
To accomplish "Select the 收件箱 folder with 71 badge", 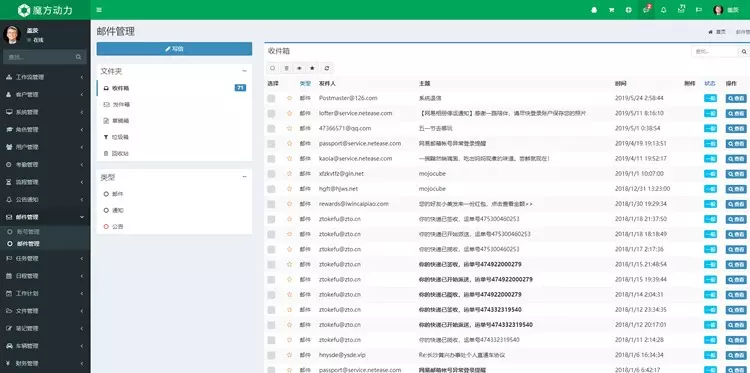I will (174, 88).
